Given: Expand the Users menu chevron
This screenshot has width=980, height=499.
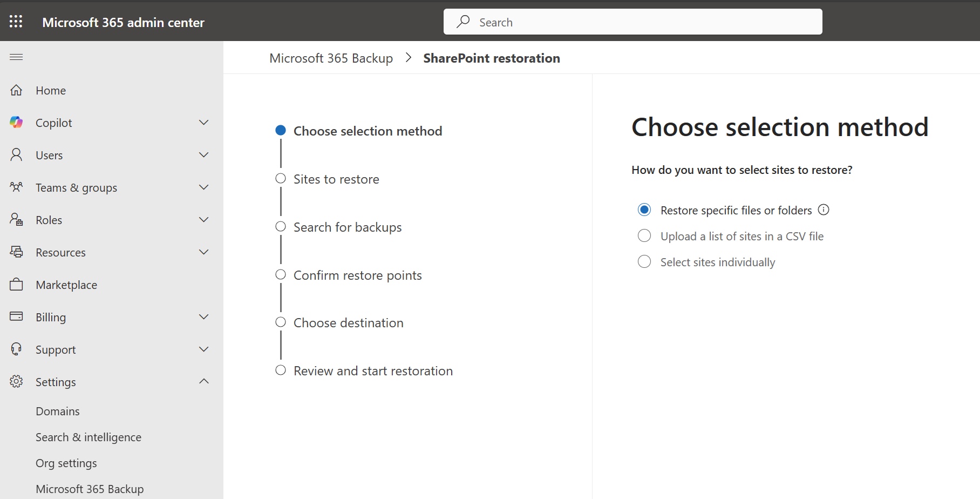Looking at the screenshot, I should 203,155.
